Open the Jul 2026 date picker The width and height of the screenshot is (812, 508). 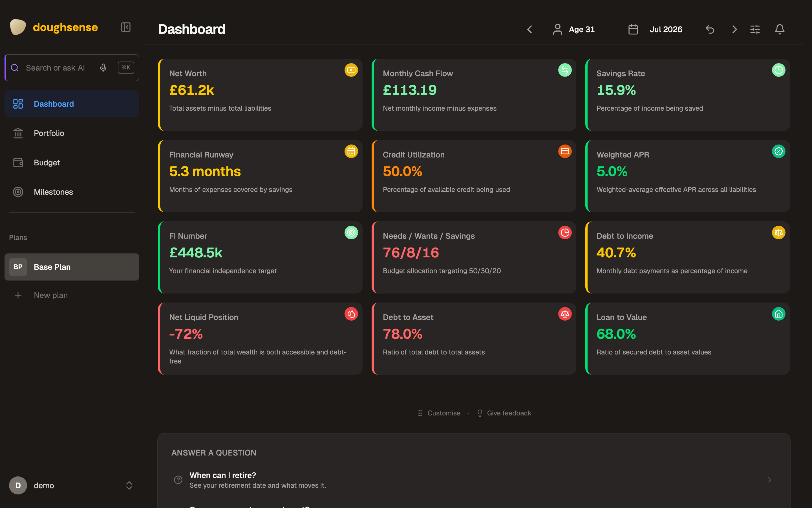click(655, 30)
